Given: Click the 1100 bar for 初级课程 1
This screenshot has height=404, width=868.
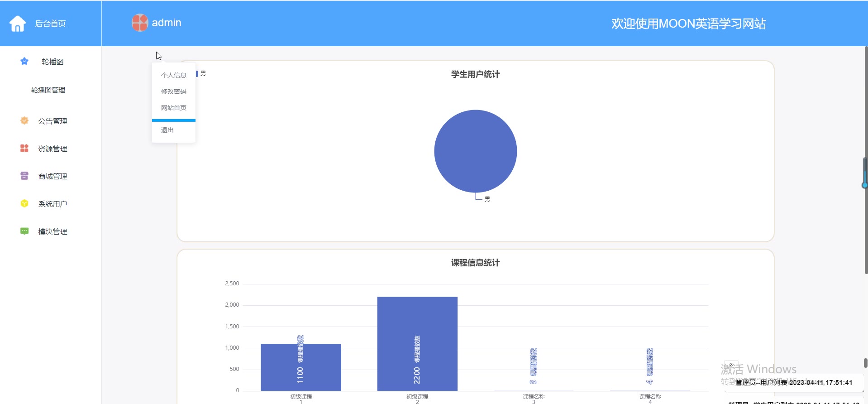Looking at the screenshot, I should pyautogui.click(x=301, y=367).
